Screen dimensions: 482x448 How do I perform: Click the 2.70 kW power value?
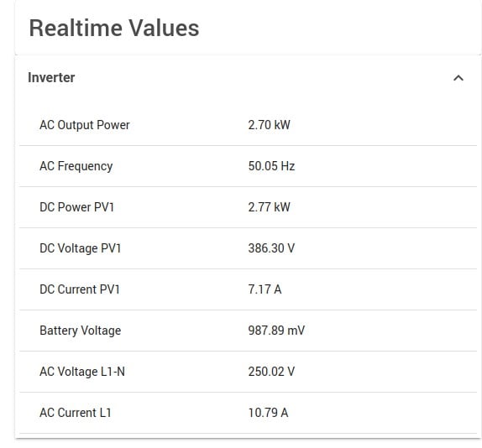pyautogui.click(x=269, y=125)
